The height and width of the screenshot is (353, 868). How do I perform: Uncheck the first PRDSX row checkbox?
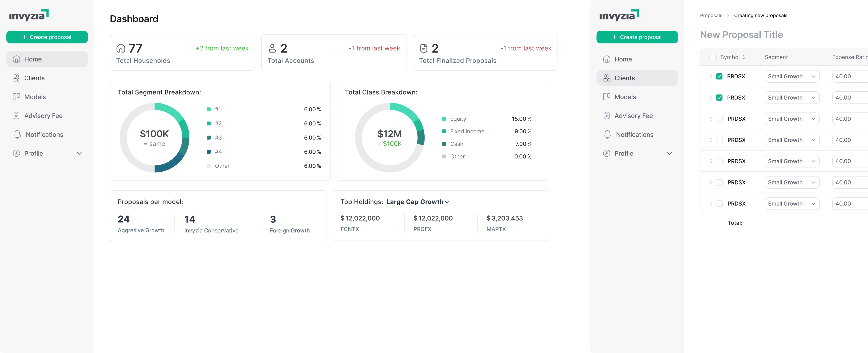click(x=719, y=76)
